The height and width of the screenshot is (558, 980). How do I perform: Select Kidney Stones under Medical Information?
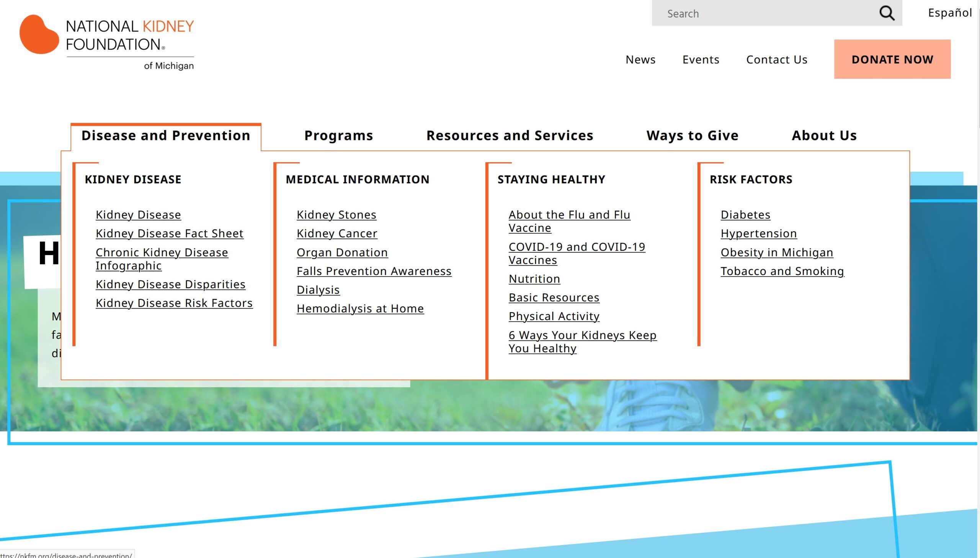336,215
